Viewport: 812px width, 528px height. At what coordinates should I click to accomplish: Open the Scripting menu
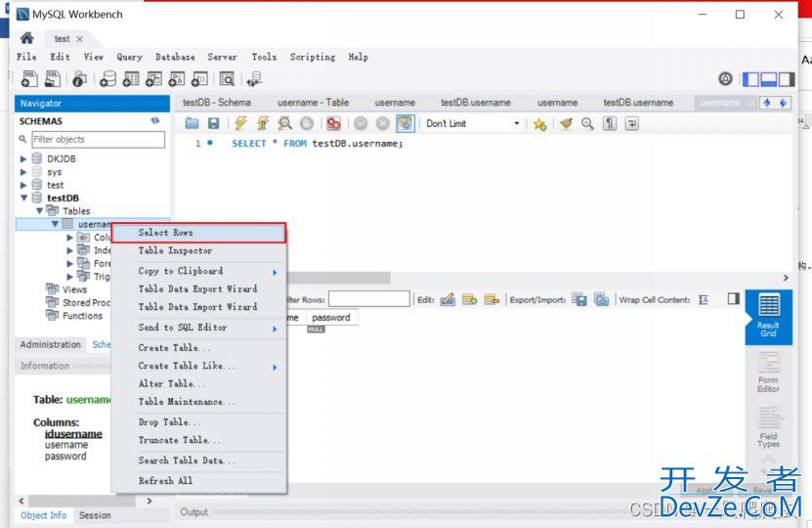pos(313,57)
